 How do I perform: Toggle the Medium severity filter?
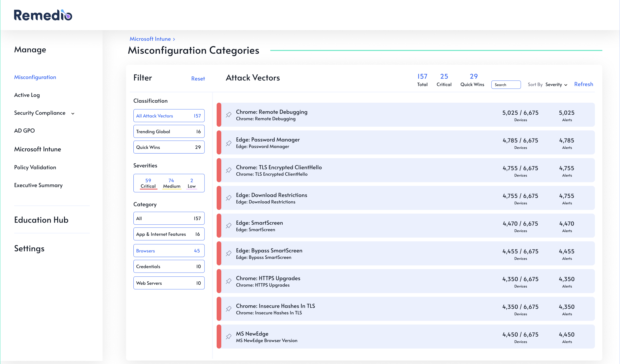point(171,183)
